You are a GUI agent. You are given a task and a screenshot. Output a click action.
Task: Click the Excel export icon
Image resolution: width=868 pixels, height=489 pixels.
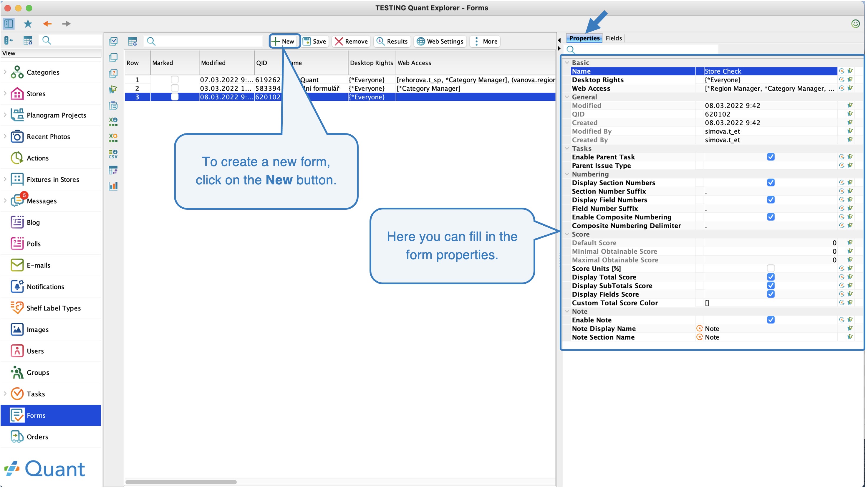click(113, 122)
